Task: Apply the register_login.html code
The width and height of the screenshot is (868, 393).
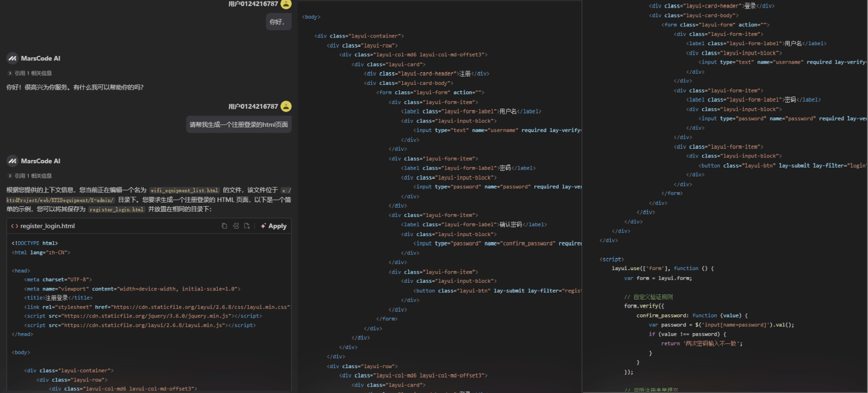Action: point(274,226)
